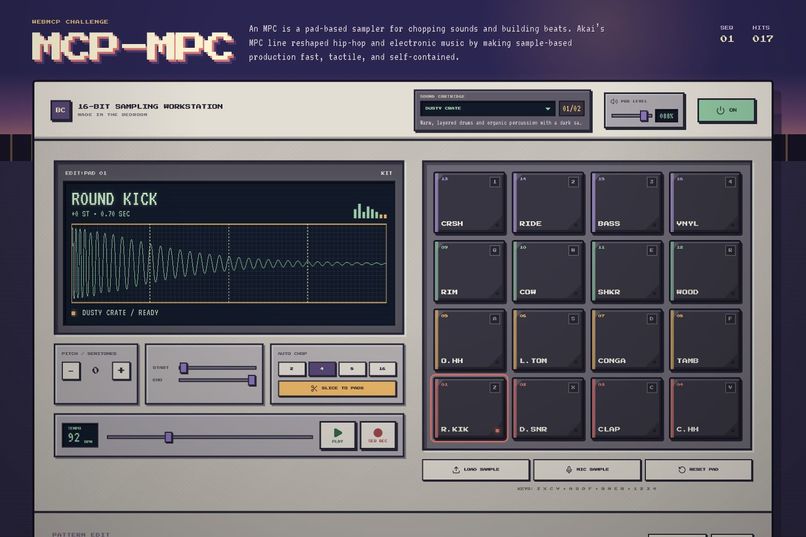This screenshot has width=806, height=537.
Task: Trigger the L.TOM pad
Action: point(548,340)
